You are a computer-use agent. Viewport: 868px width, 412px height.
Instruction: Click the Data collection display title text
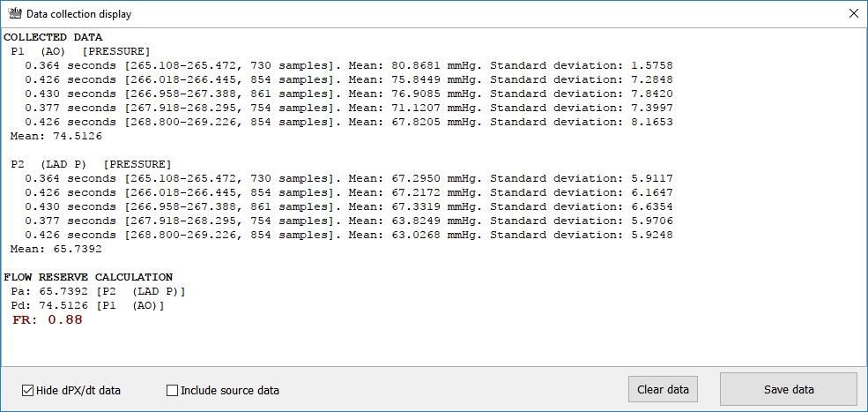click(79, 14)
